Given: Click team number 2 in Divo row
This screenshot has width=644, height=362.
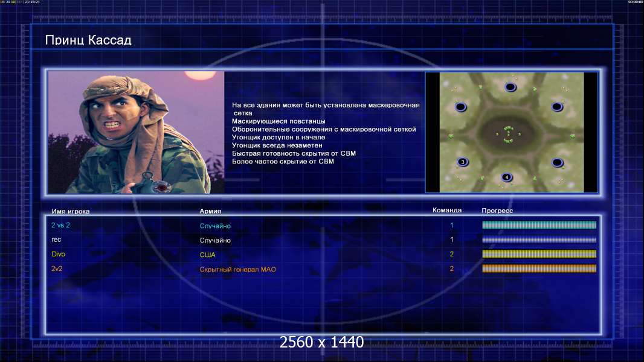Looking at the screenshot, I should pyautogui.click(x=452, y=254).
